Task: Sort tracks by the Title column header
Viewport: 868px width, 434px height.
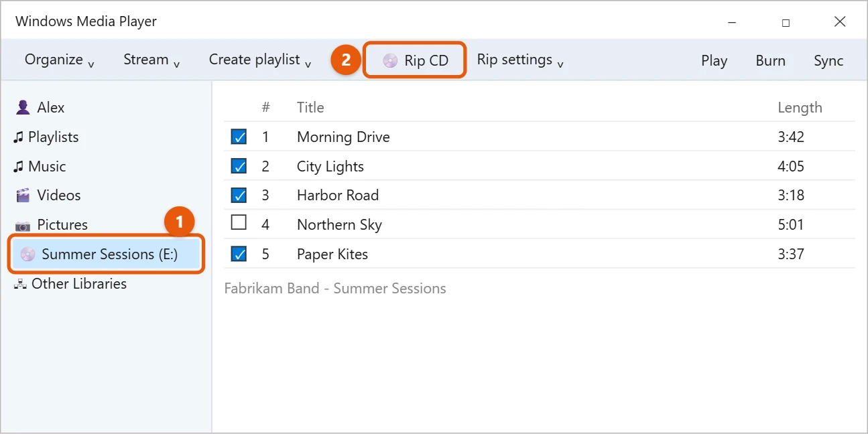Action: pyautogui.click(x=310, y=107)
